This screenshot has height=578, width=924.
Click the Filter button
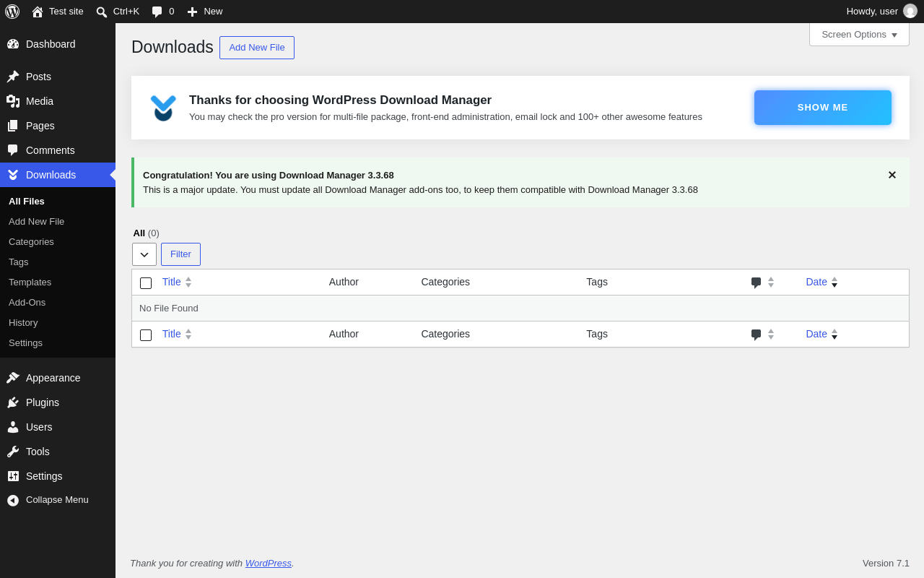coord(180,254)
